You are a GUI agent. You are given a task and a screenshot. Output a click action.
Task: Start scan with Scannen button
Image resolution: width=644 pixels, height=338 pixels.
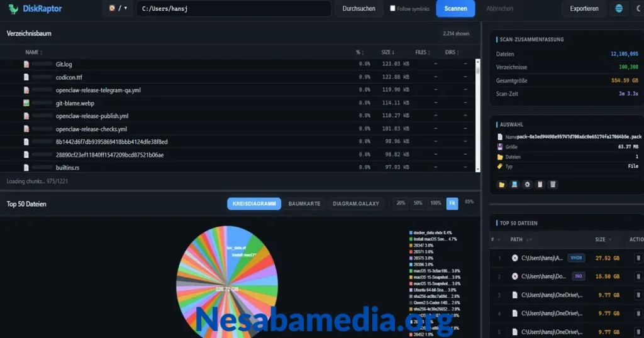455,8
